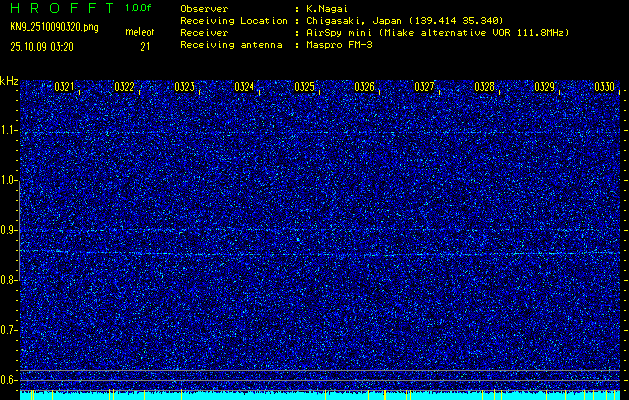Click the 0321 time marker

click(x=64, y=87)
